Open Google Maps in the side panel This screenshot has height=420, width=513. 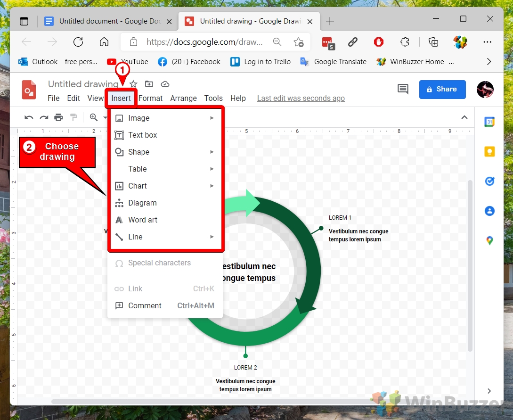(489, 240)
